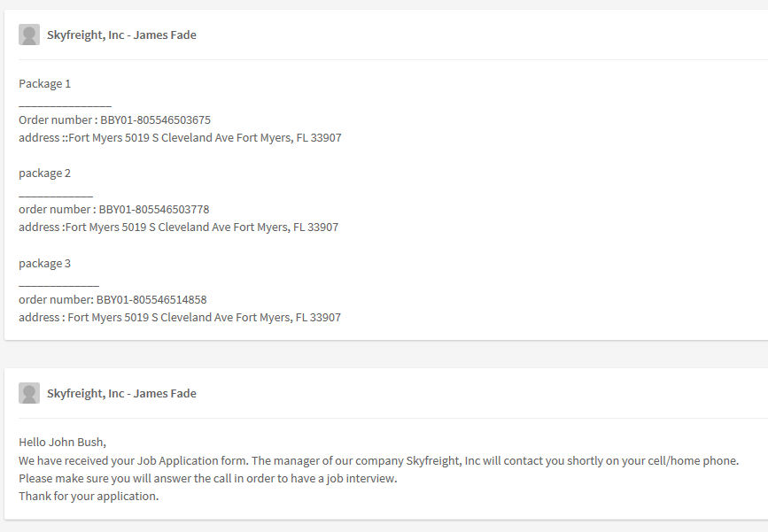The height and width of the screenshot is (532, 768).
Task: Click the job interview call reminder line
Action: point(207,479)
